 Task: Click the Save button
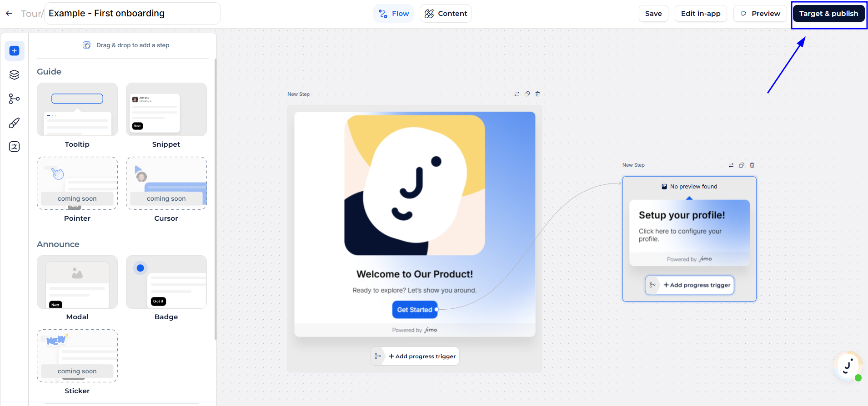(x=653, y=14)
